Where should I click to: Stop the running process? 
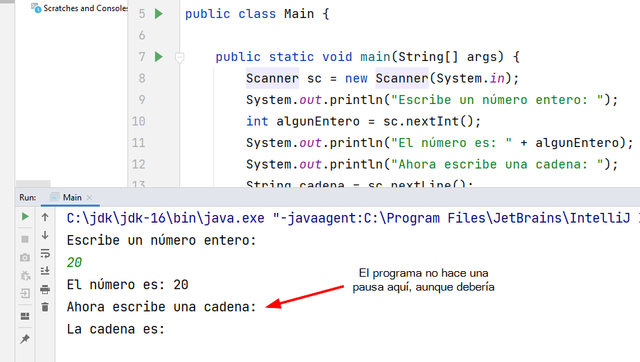25,239
